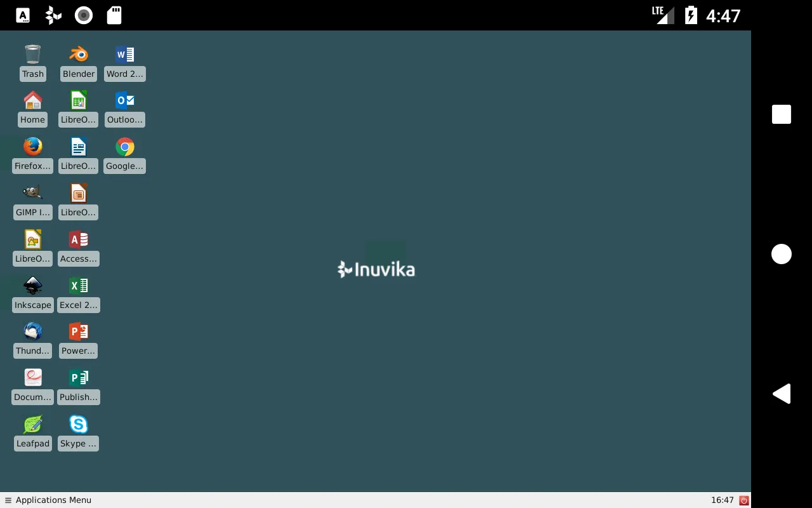This screenshot has width=812, height=508.
Task: Click the red power icon in the taskbar
Action: [x=744, y=500]
